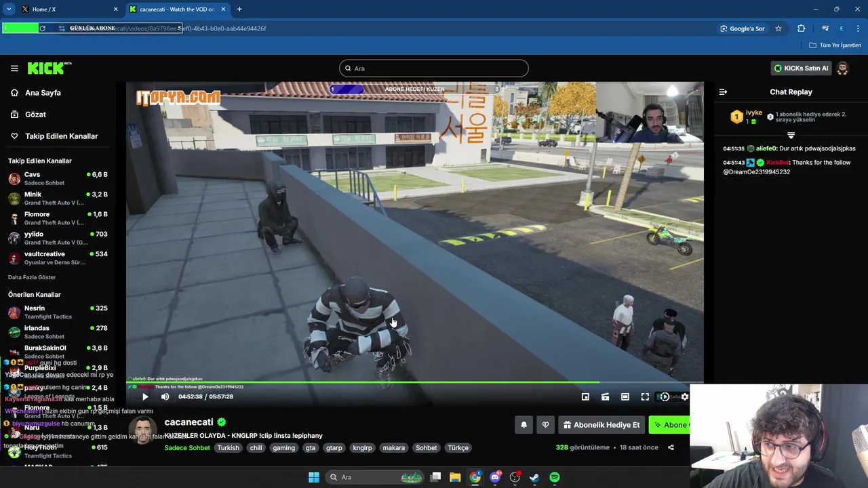Open the irlandas recommended channel
This screenshot has width=868, height=488.
(x=58, y=331)
